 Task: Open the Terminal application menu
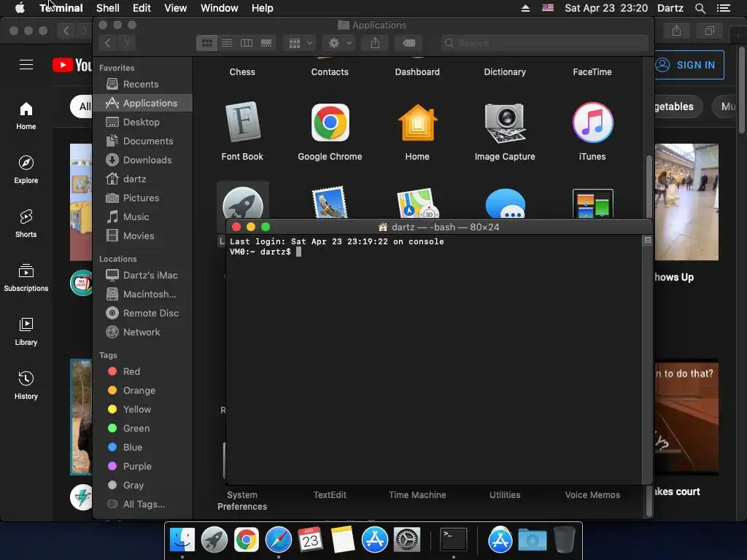pos(61,8)
